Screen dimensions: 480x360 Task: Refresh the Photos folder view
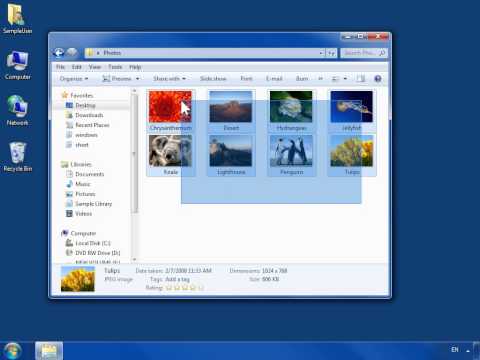click(x=331, y=53)
